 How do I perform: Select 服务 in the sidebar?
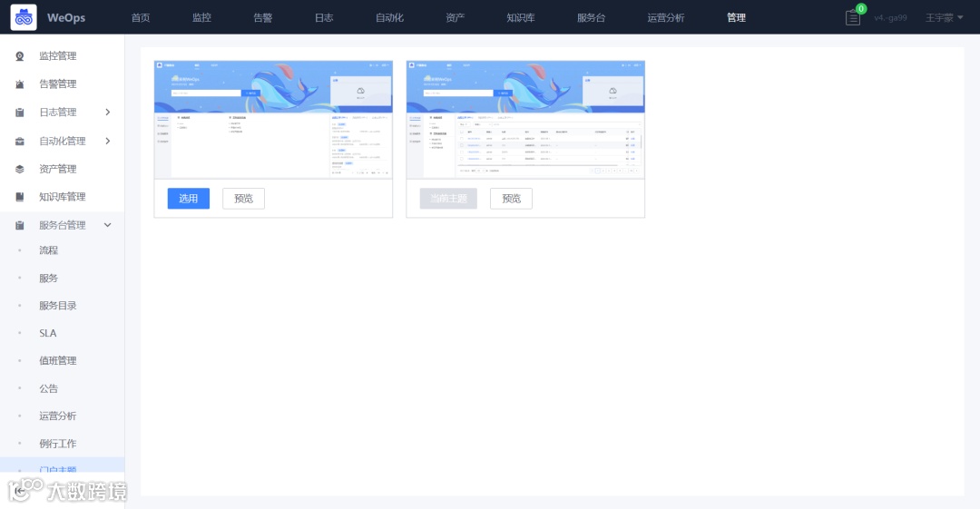pyautogui.click(x=48, y=279)
